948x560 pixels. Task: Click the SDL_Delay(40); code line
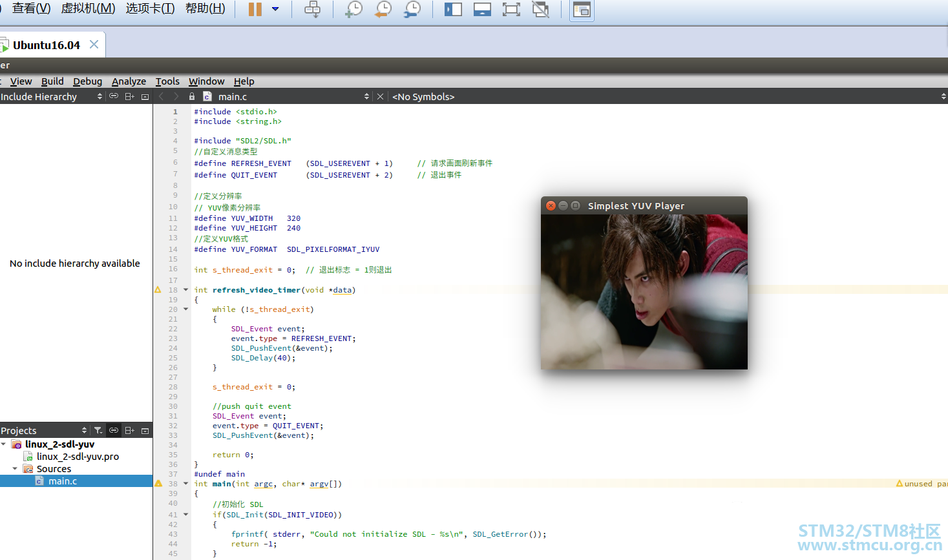tap(263, 358)
